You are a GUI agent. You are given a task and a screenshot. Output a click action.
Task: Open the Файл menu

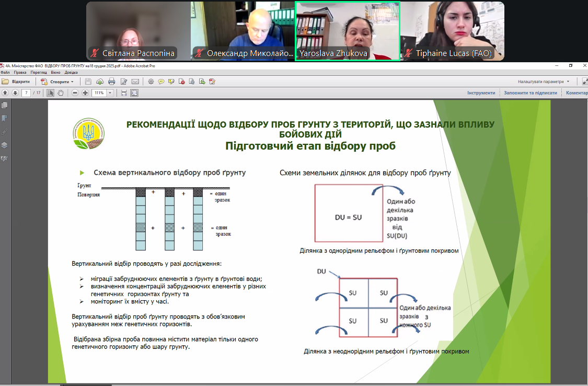[5, 72]
